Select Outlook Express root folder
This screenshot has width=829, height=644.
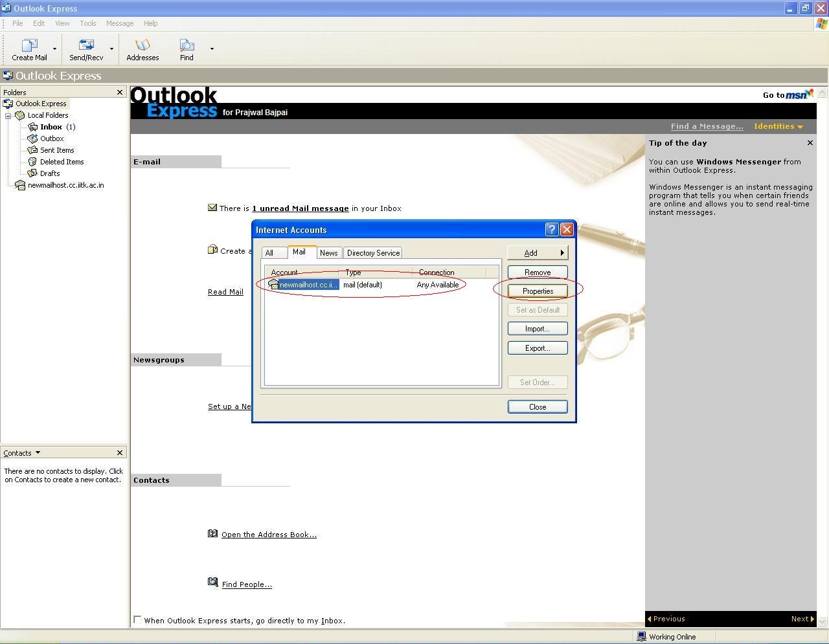tap(41, 104)
